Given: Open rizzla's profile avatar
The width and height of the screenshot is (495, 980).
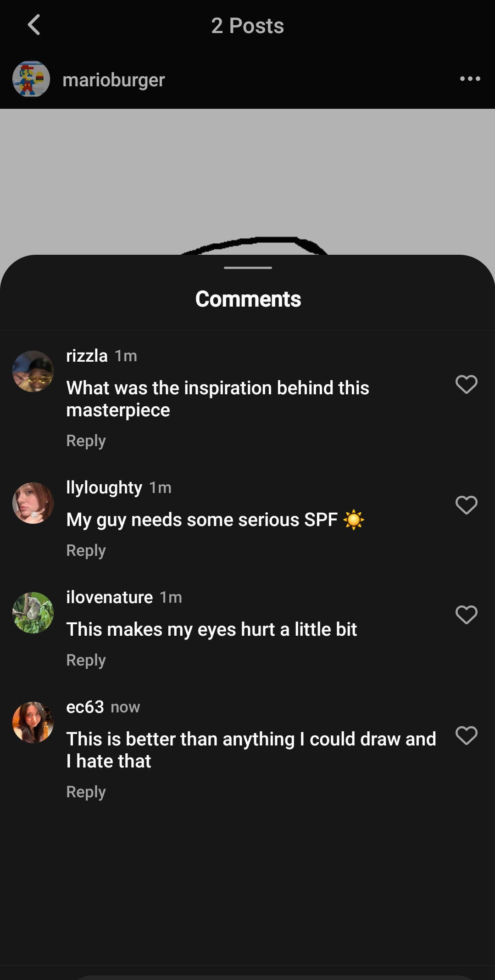Looking at the screenshot, I should click(33, 371).
